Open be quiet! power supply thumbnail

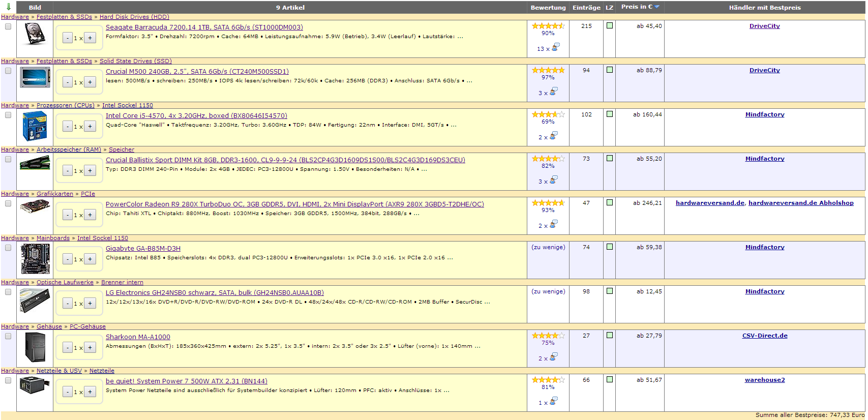tap(35, 385)
